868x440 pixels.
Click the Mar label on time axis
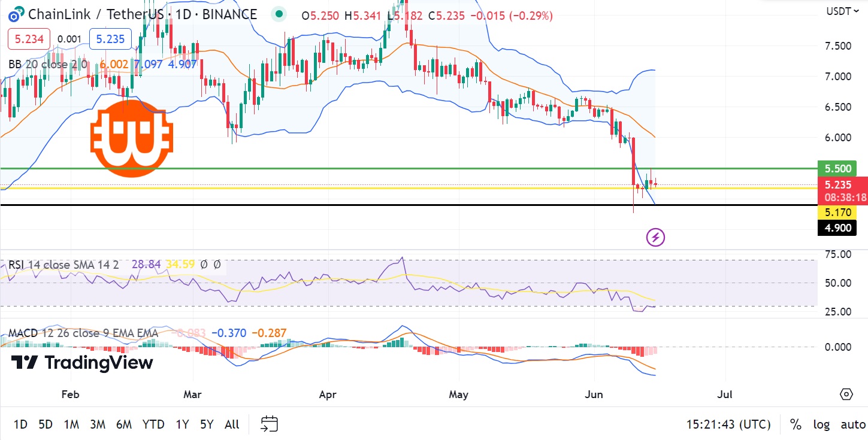(x=193, y=395)
